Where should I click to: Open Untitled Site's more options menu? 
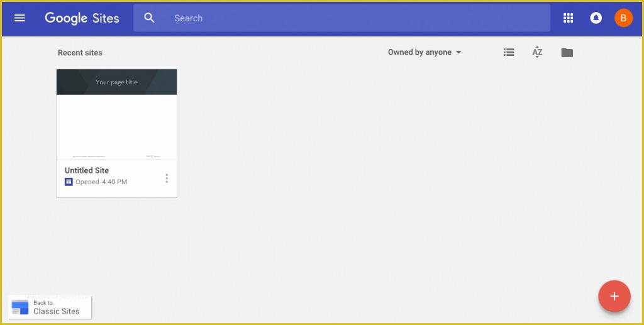[167, 178]
